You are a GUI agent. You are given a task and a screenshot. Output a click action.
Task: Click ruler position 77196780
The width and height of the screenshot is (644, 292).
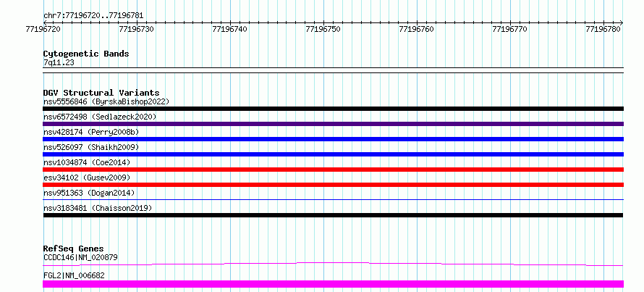pos(603,29)
